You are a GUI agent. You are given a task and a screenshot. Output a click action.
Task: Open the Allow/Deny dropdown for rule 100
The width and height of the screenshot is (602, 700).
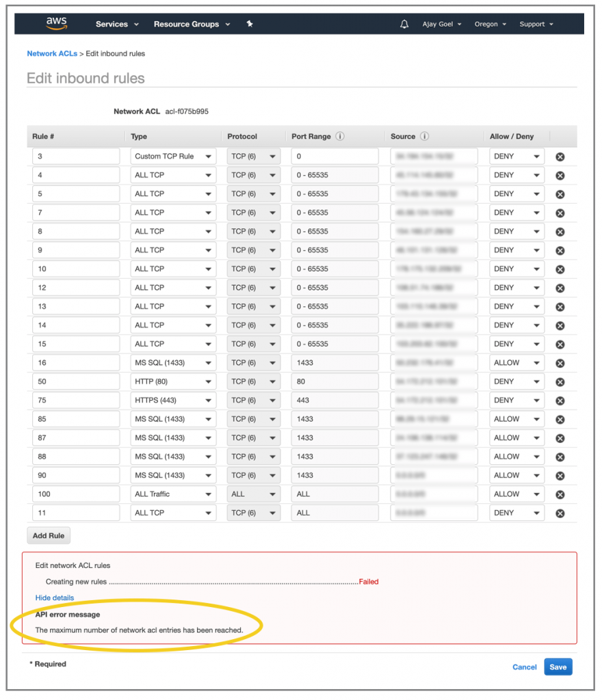click(517, 494)
